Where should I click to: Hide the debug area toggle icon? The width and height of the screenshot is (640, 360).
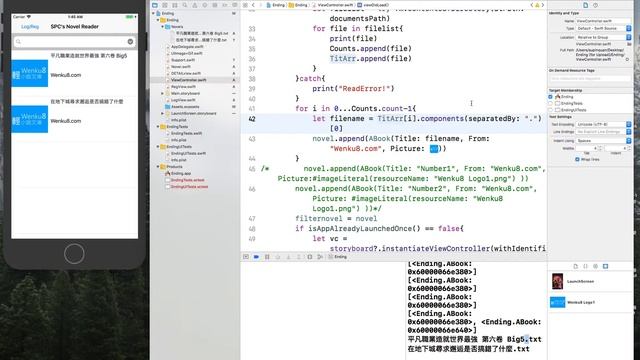coord(246,257)
